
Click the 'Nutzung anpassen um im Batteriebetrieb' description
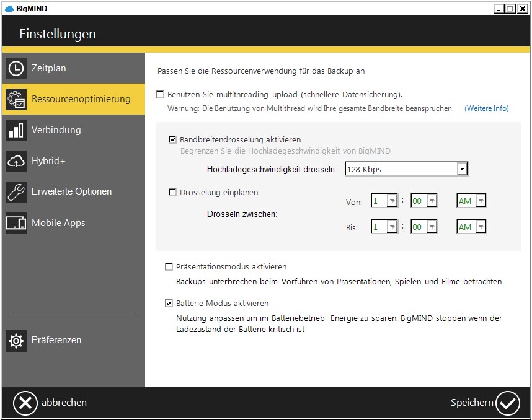tap(339, 324)
